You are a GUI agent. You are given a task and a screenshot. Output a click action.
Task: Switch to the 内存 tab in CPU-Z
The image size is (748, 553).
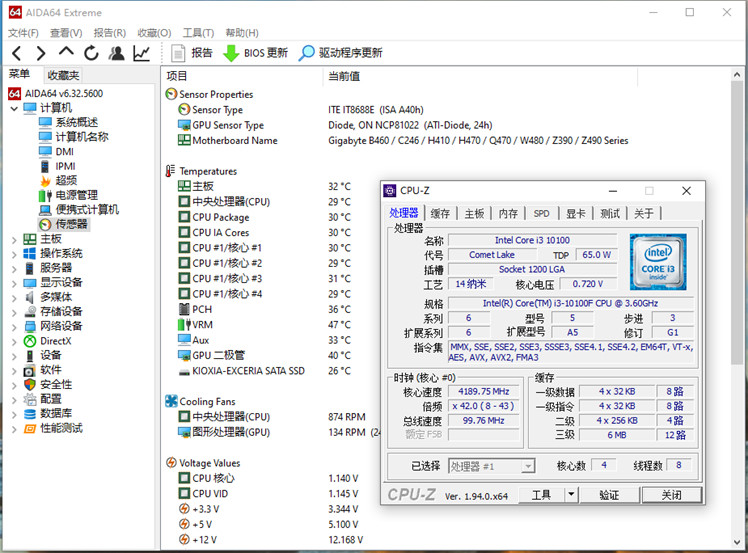coord(508,213)
